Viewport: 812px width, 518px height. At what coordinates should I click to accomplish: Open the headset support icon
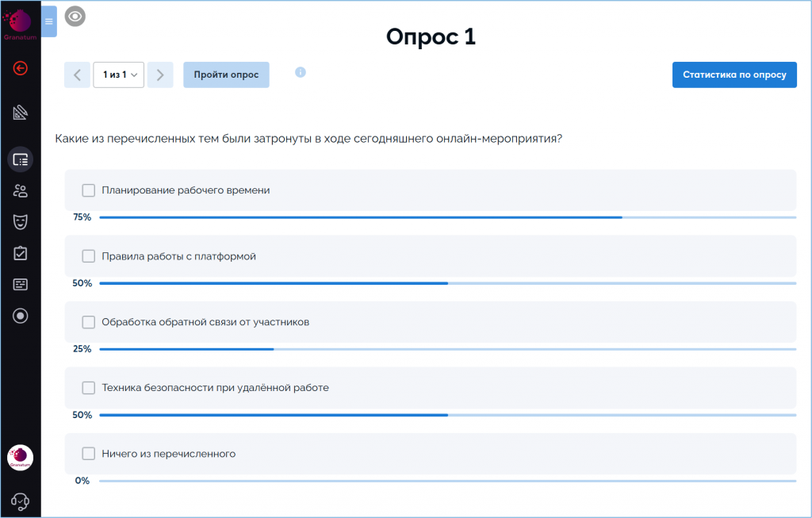(x=21, y=501)
